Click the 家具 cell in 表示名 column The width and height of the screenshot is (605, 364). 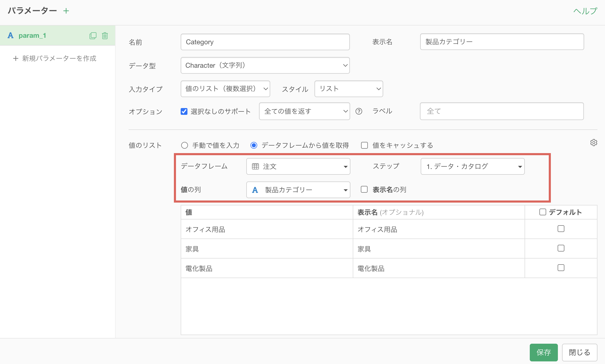(x=439, y=249)
